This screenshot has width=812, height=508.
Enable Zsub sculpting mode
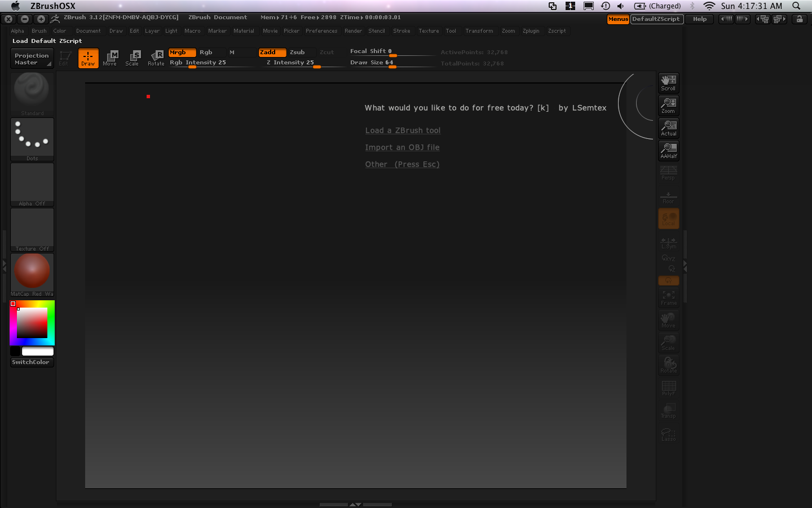tap(298, 52)
